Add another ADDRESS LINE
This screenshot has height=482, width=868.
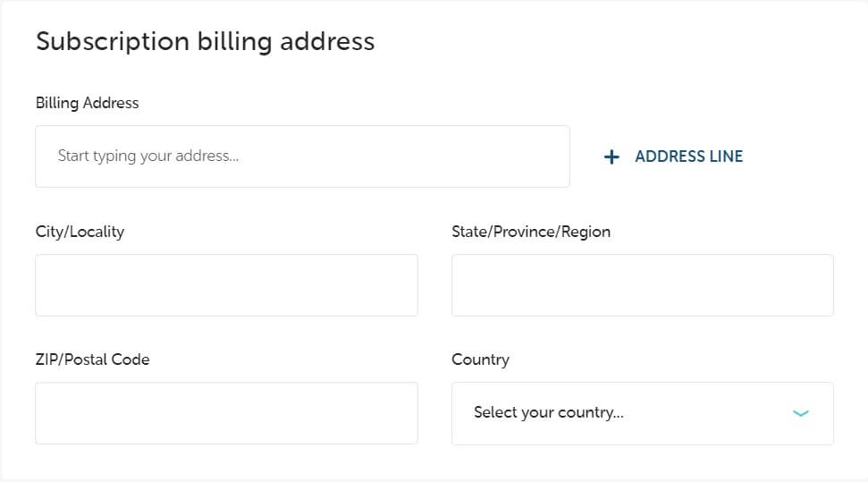[x=674, y=156]
